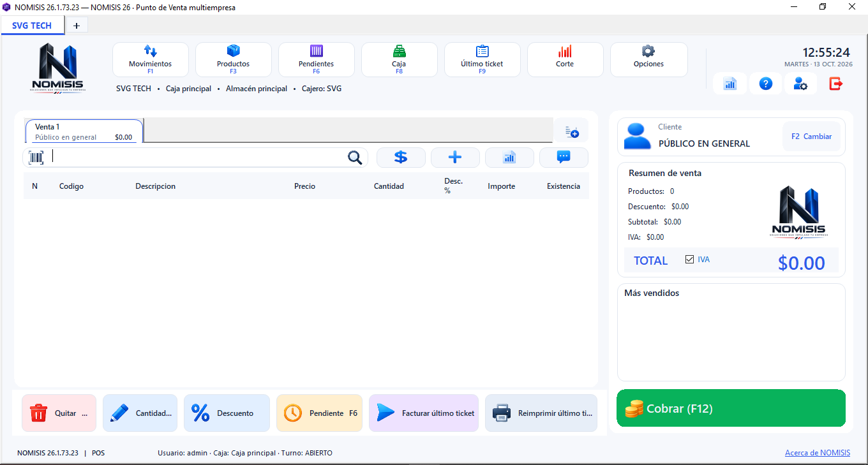Image resolution: width=868 pixels, height=465 pixels.
Task: Open Caja cash register button
Action: (400, 59)
